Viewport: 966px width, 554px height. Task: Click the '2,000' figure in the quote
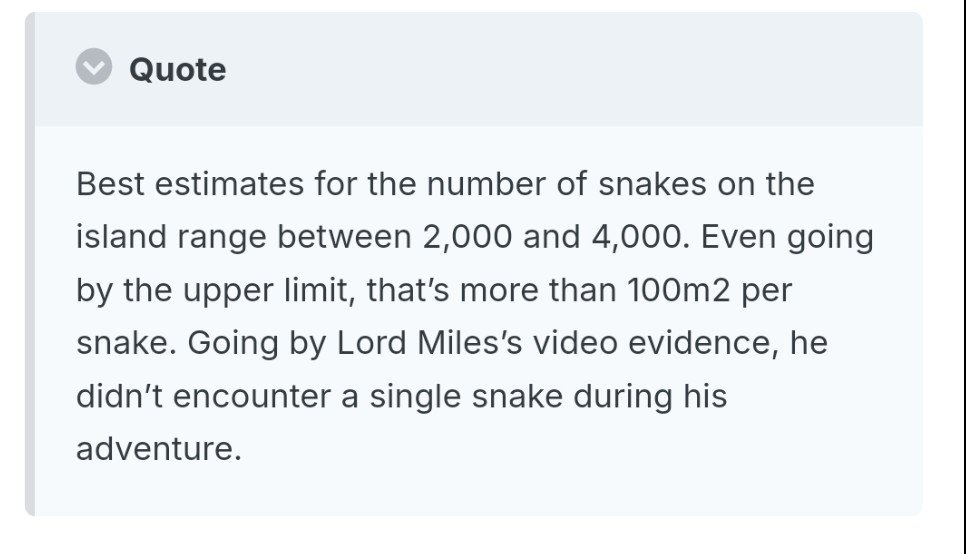pos(467,237)
